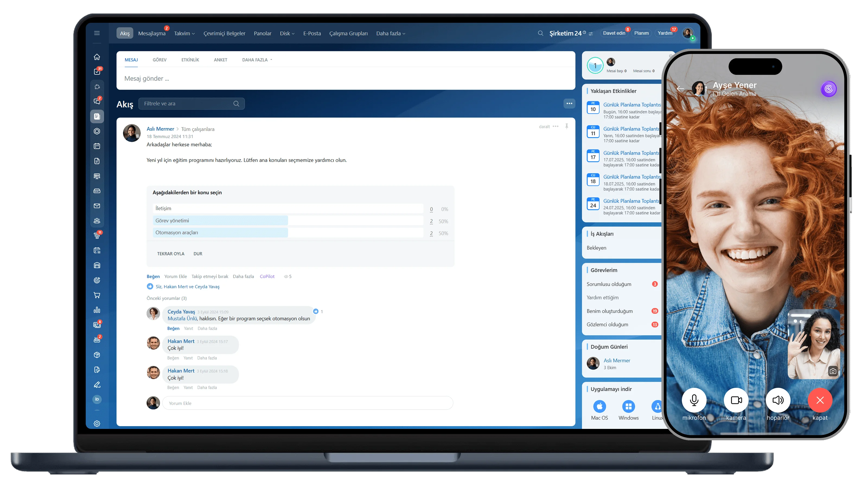This screenshot has width=868, height=488.
Task: Open the hamburger menu icon
Action: [97, 33]
